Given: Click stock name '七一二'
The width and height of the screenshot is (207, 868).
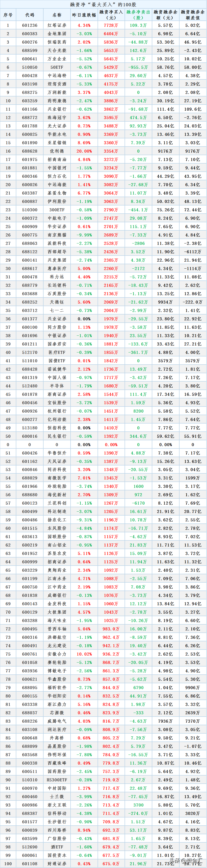Looking at the screenshot, I should pyautogui.click(x=57, y=310).
